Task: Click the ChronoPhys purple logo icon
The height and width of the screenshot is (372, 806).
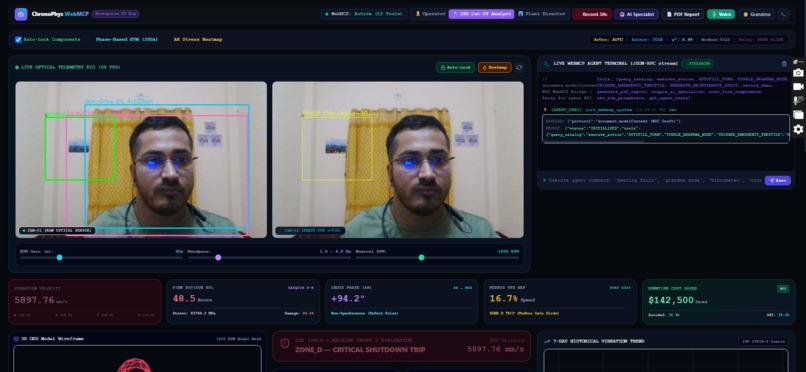Action: (21, 14)
